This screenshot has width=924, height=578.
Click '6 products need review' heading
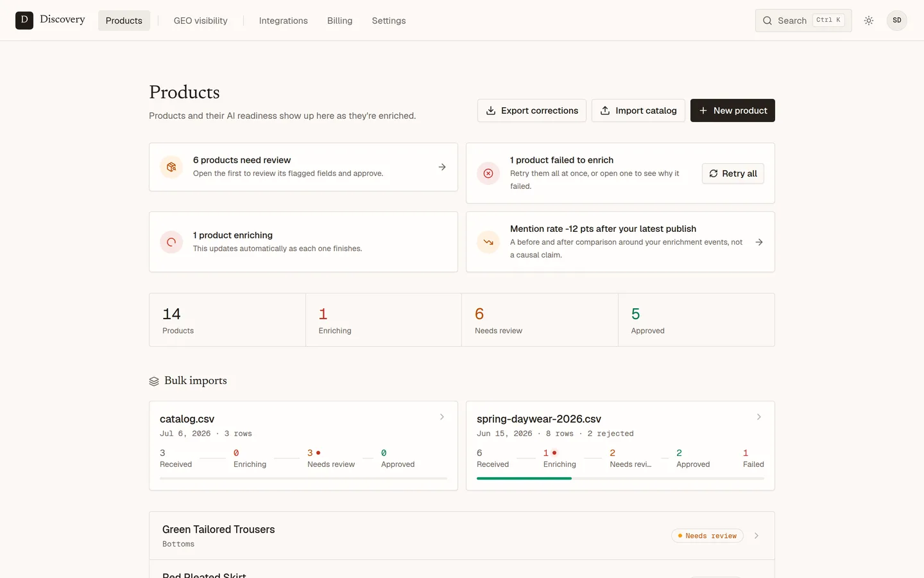[242, 160]
